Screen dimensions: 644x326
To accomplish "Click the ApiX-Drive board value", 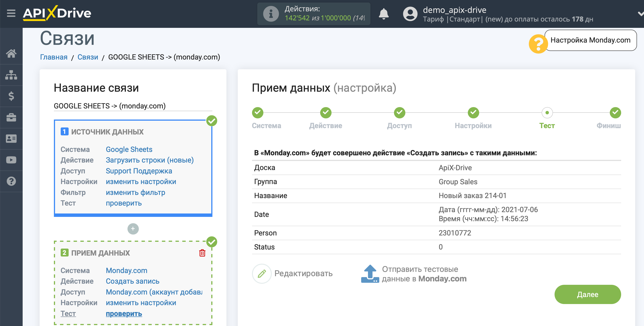I will (x=455, y=168).
